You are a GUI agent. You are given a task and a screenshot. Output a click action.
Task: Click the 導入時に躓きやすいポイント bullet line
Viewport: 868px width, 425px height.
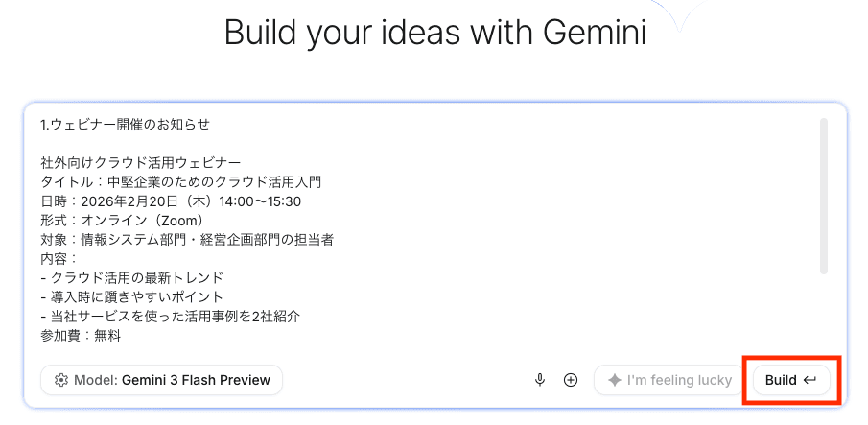pos(131,297)
